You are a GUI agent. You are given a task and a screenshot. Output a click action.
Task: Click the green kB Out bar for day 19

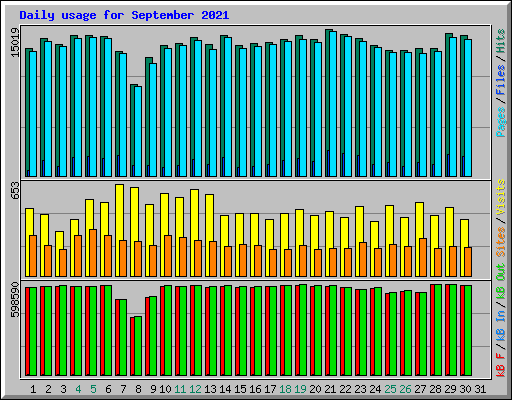point(303,330)
